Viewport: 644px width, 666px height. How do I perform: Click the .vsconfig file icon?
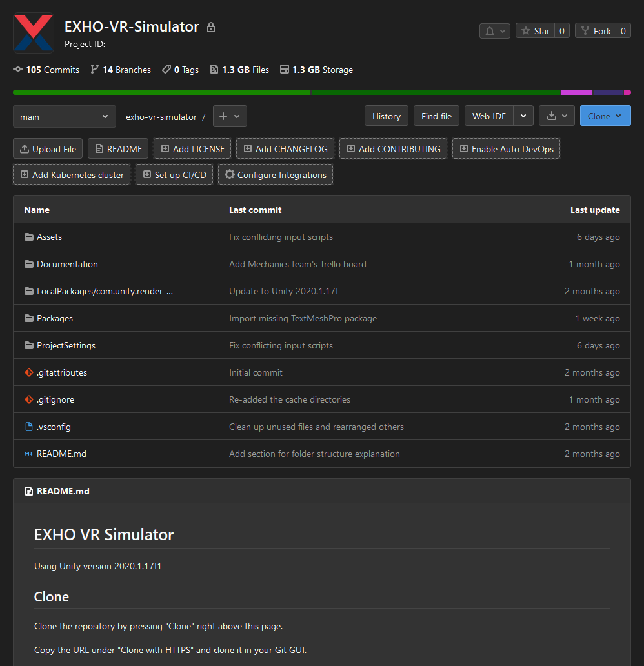tap(28, 427)
